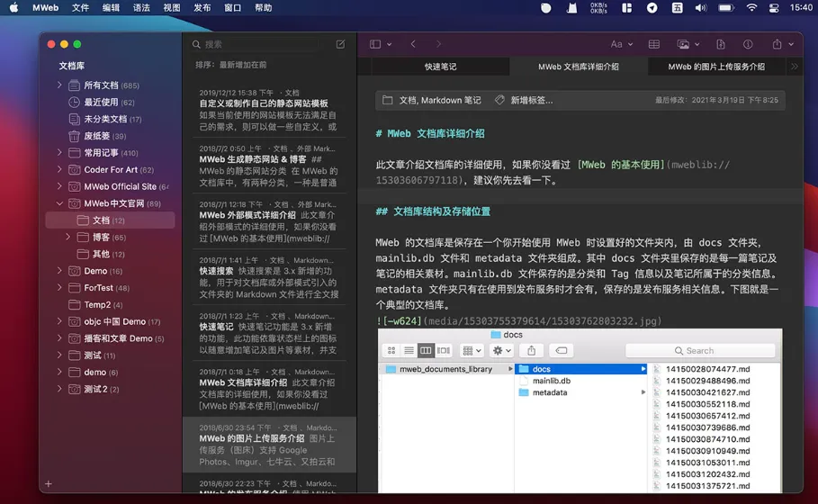The image size is (818, 504).
Task: Click the embedded Finder screenshot image
Action: pyautogui.click(x=580, y=410)
